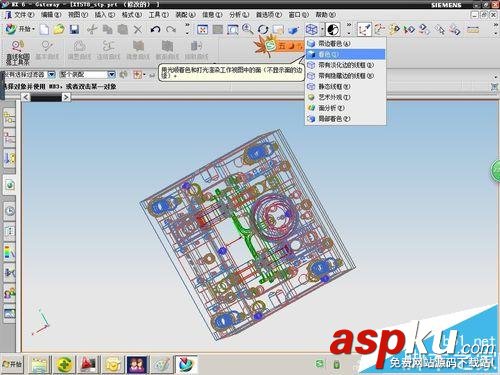Screen dimensions: 500x375
Task: Select the Zoom window rectangle icon
Action: click(x=233, y=29)
